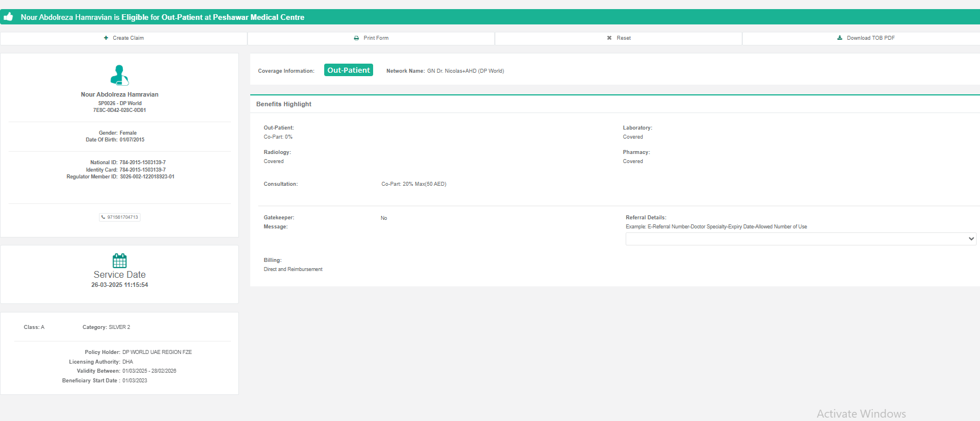Hit Reset in the action bar
Screen dimensions: 980x421
point(623,38)
